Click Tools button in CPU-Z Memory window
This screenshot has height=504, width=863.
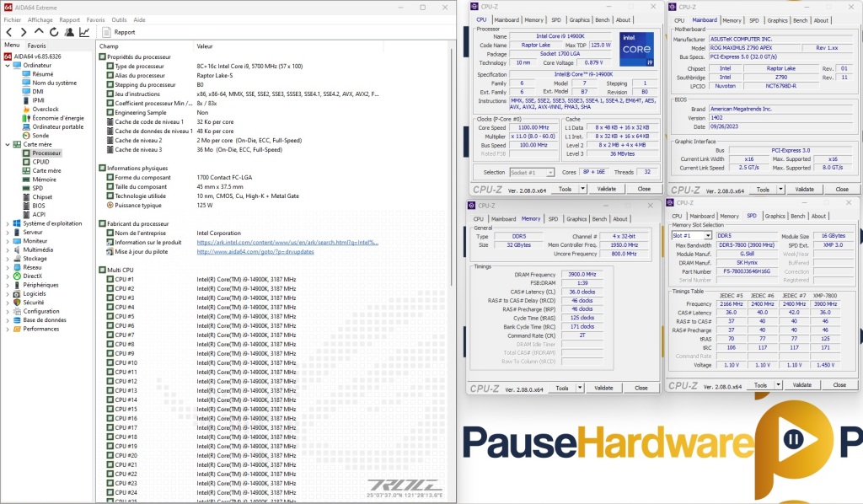(x=562, y=388)
